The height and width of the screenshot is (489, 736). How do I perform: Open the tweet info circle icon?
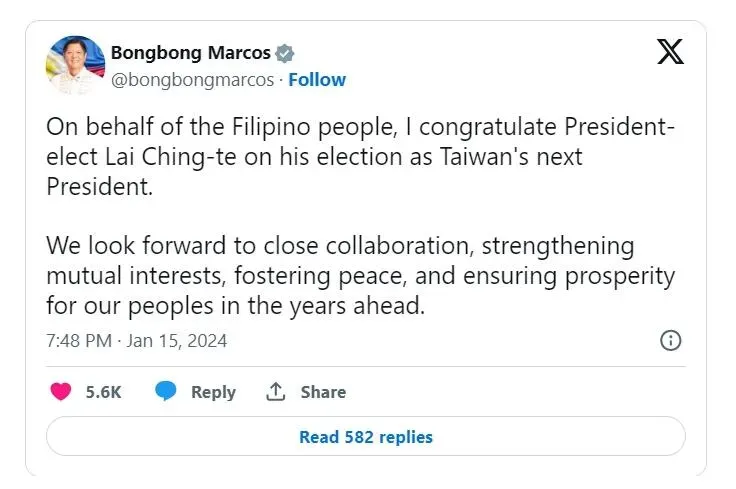(x=670, y=340)
